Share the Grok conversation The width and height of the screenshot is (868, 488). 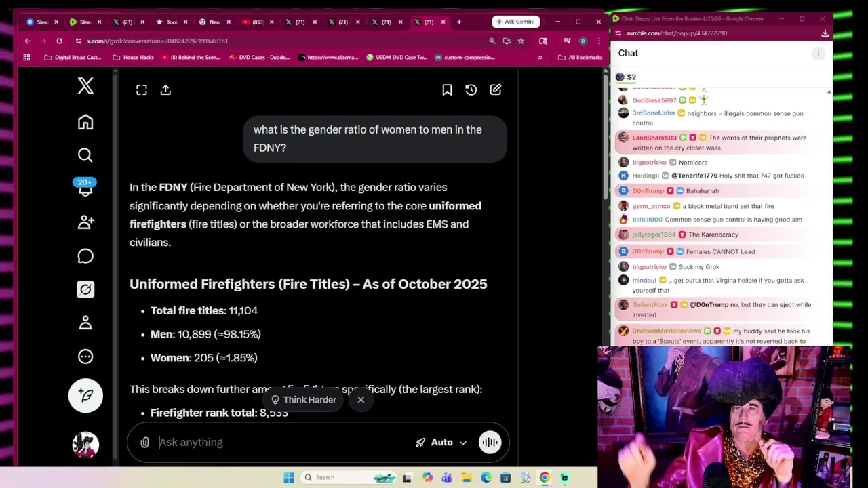click(165, 89)
